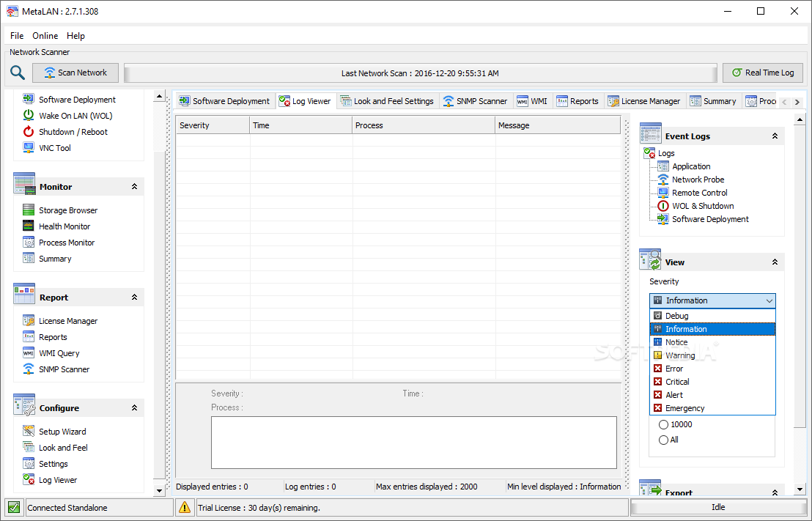Viewport: 812px width, 521px height.
Task: Switch to the SNMP Scanner tab
Action: click(x=475, y=102)
